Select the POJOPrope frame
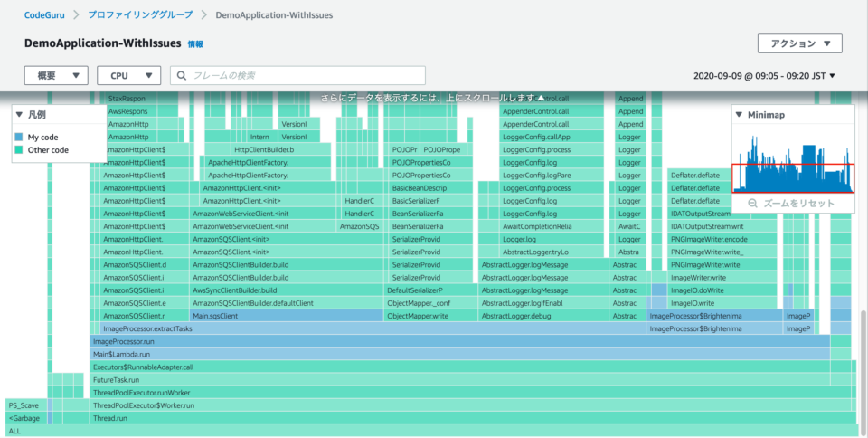868x438 pixels. click(x=443, y=150)
